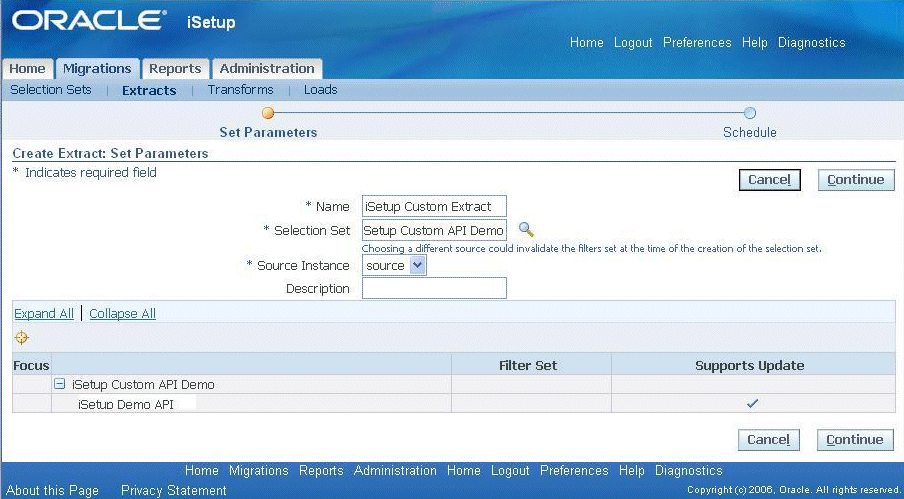Focus the Name input field

pyautogui.click(x=434, y=206)
